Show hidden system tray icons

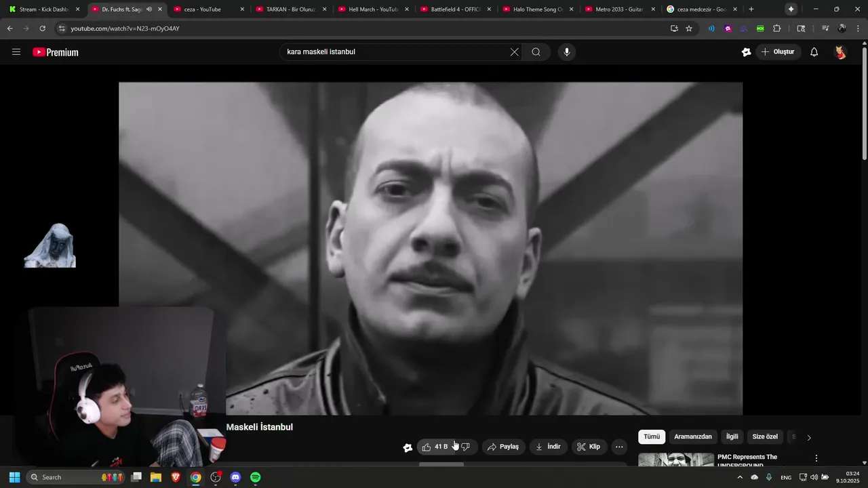pyautogui.click(x=740, y=477)
